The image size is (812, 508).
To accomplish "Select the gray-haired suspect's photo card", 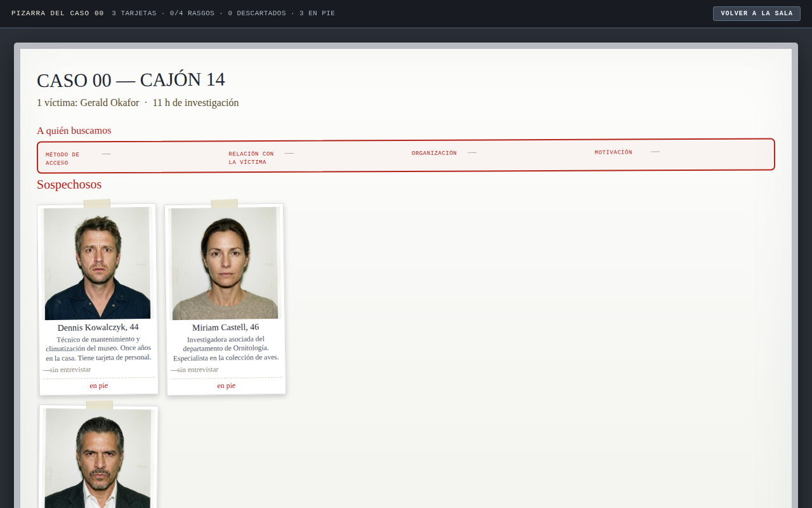I will (98, 458).
